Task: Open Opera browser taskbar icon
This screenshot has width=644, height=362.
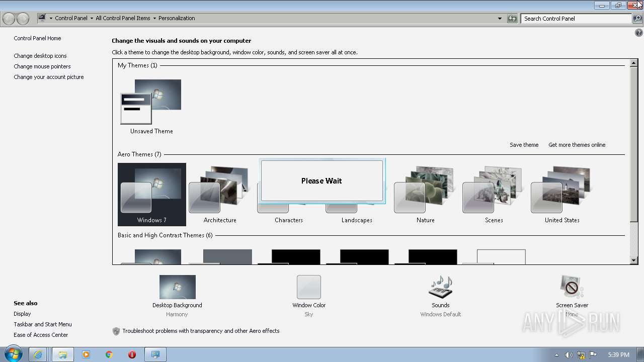Action: (x=132, y=354)
